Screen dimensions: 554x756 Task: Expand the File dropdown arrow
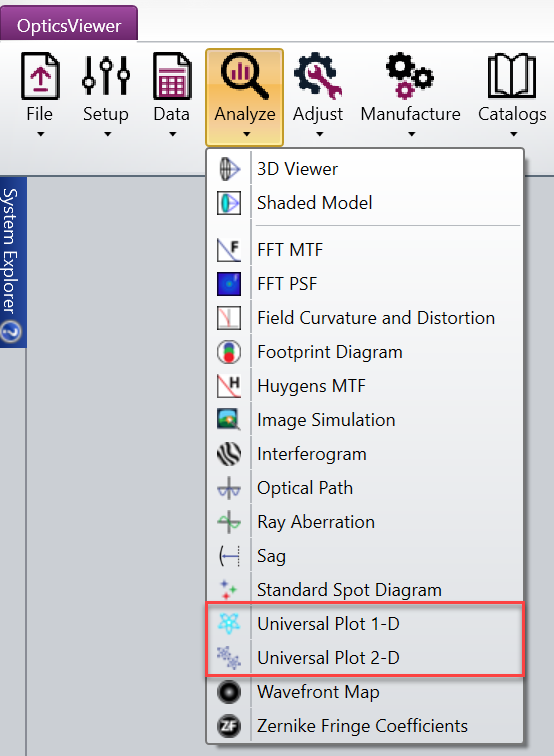(41, 135)
